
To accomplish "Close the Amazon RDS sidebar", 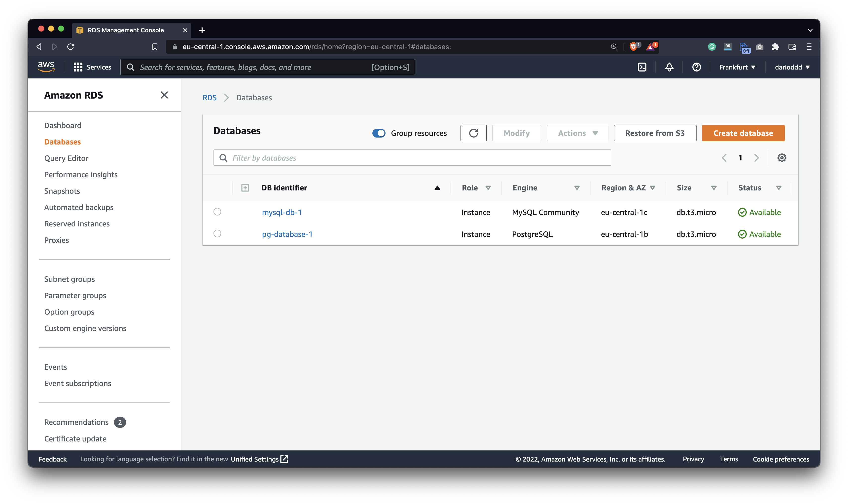I will click(x=164, y=95).
